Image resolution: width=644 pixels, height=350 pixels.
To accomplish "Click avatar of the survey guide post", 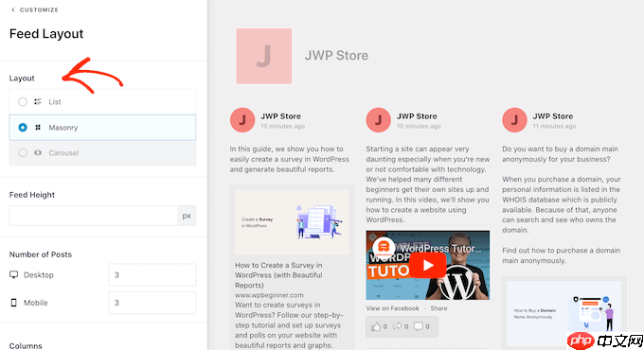I will [x=242, y=120].
